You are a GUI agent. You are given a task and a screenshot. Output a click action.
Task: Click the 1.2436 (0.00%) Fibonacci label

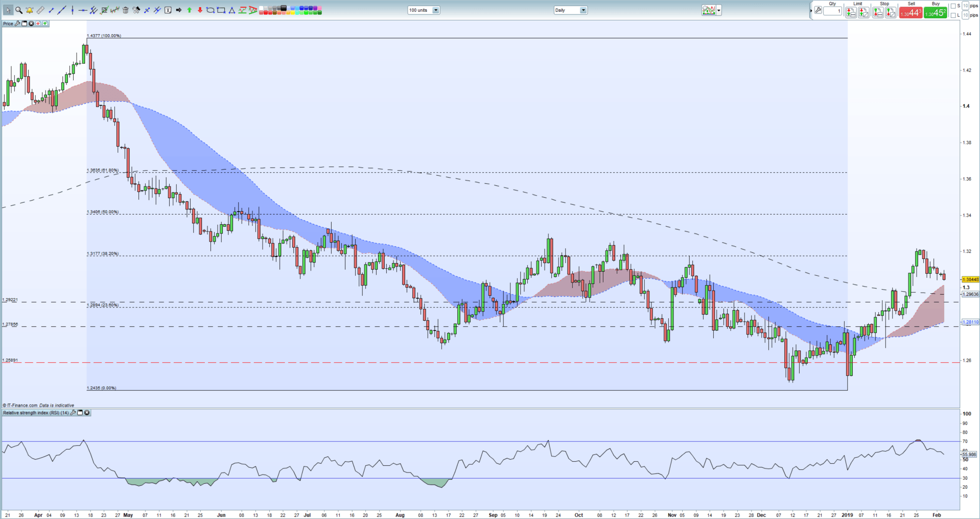[102, 388]
